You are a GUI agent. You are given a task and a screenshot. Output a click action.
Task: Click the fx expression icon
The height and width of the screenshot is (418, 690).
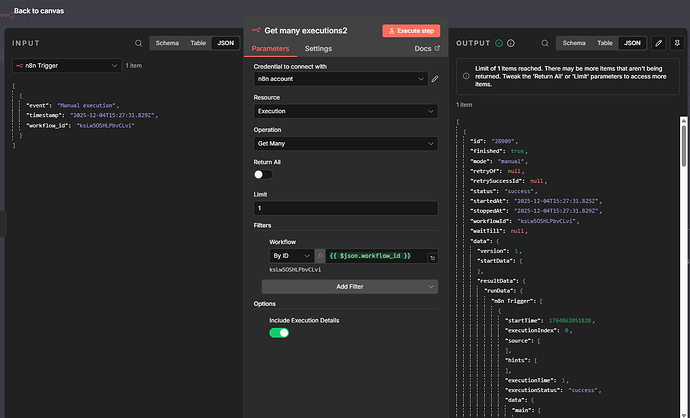tap(320, 257)
